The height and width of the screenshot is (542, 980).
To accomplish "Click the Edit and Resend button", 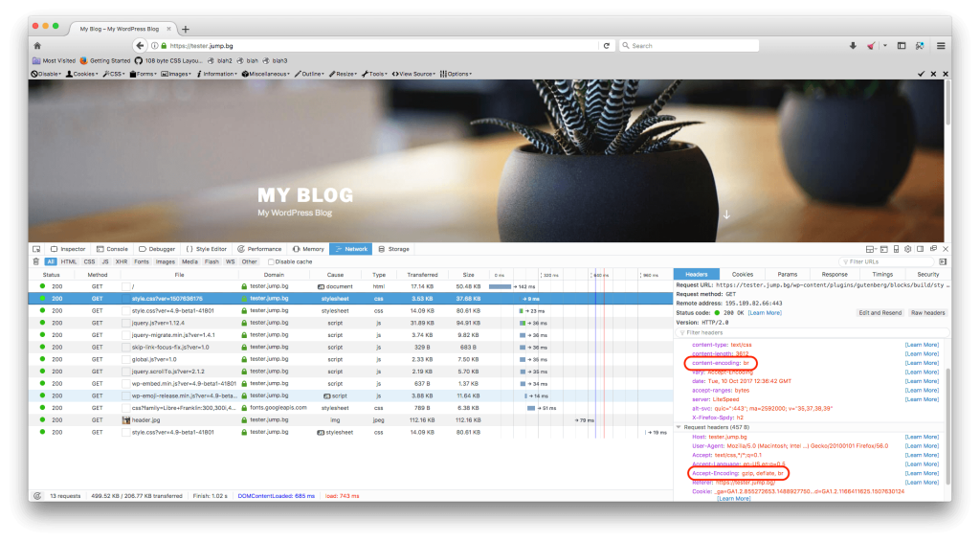I will point(879,312).
